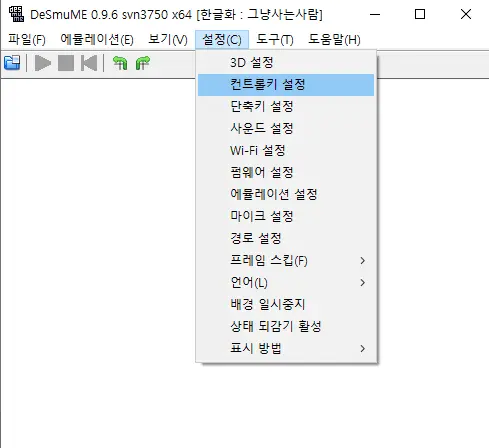Minimize the DeSmuME window
The image size is (489, 448).
click(375, 14)
